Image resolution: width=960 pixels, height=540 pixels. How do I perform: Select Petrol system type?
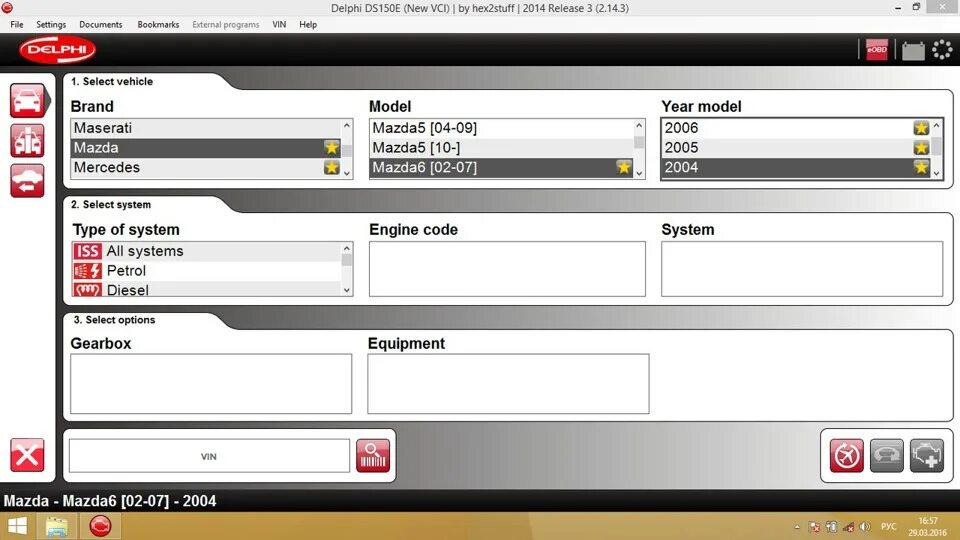click(x=206, y=271)
